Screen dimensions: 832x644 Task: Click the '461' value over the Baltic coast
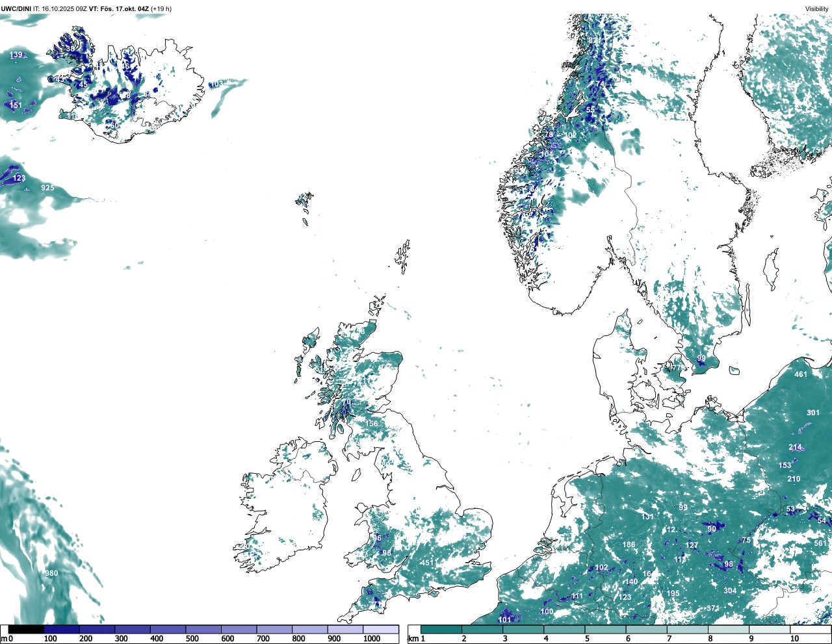(x=801, y=374)
